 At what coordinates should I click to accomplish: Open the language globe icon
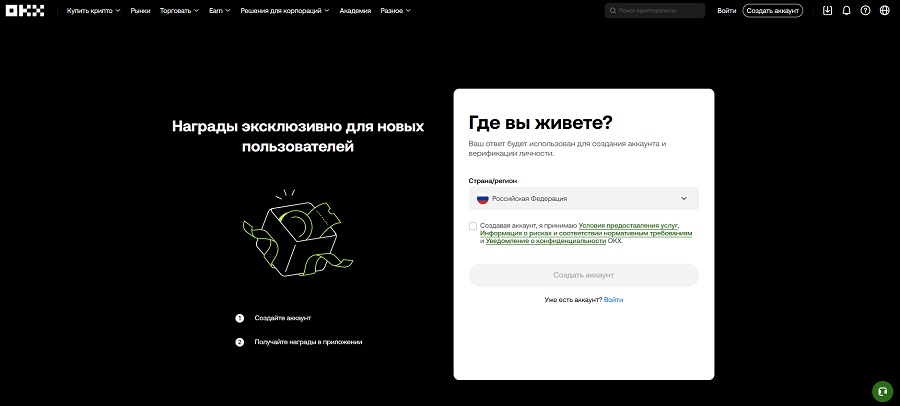point(884,11)
